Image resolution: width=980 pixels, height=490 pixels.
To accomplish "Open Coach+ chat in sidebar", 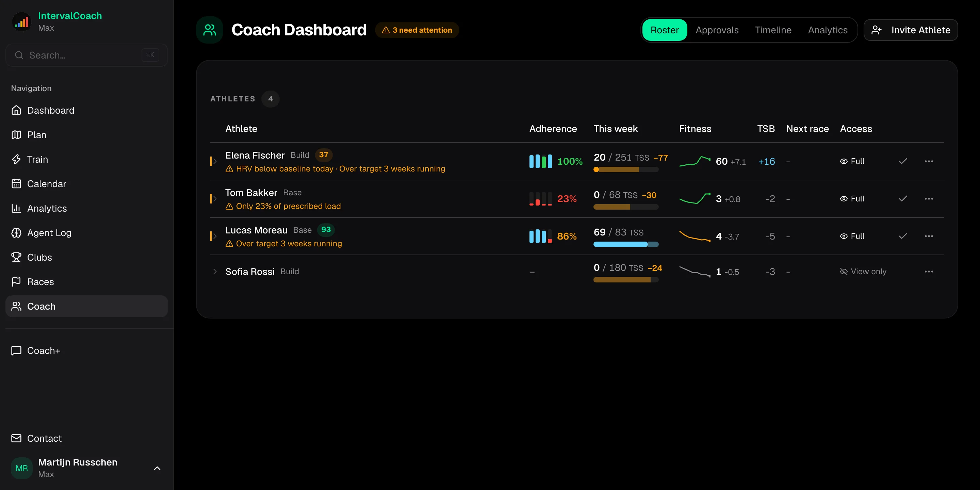I will tap(86, 350).
